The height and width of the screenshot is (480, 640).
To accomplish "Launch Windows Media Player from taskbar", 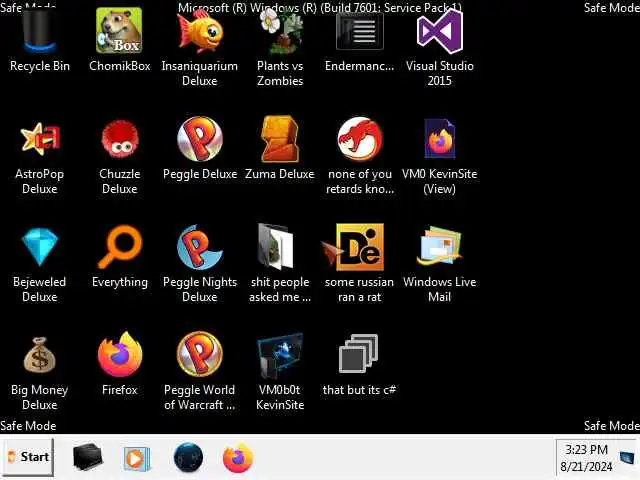I will coord(137,458).
